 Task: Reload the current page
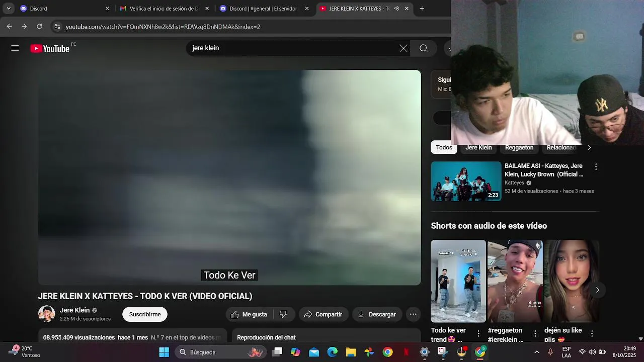(39, 26)
